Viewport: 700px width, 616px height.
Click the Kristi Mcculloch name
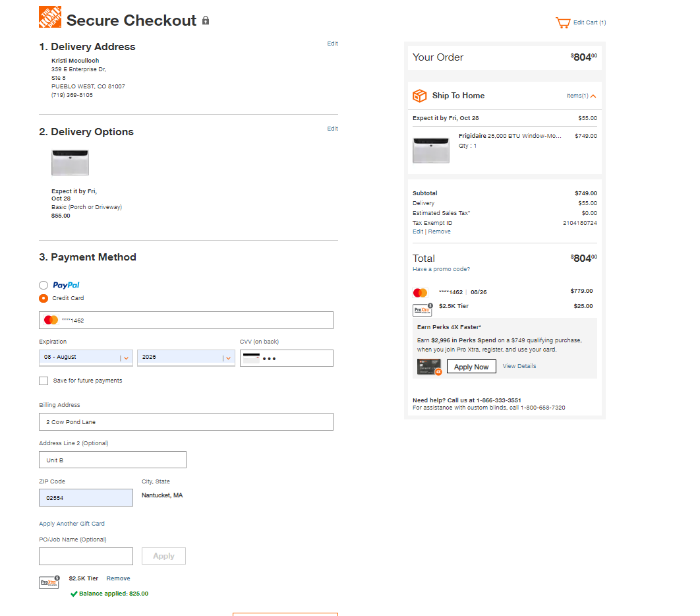pos(75,61)
